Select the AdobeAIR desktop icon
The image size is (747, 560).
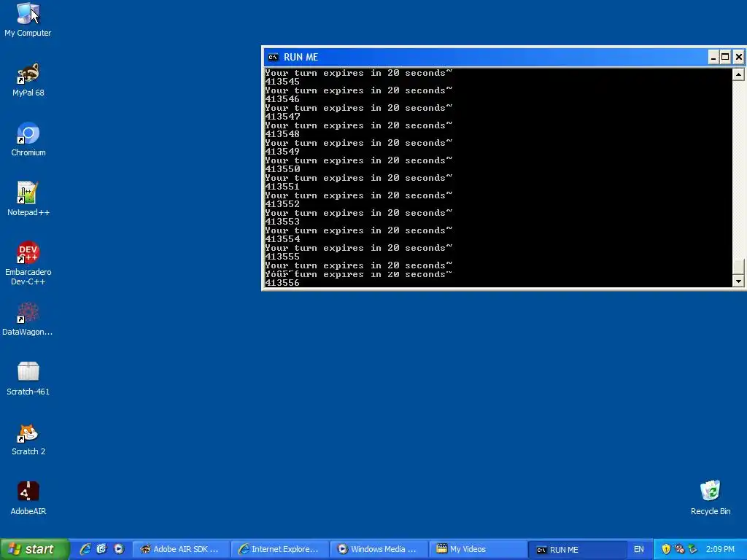(28, 498)
